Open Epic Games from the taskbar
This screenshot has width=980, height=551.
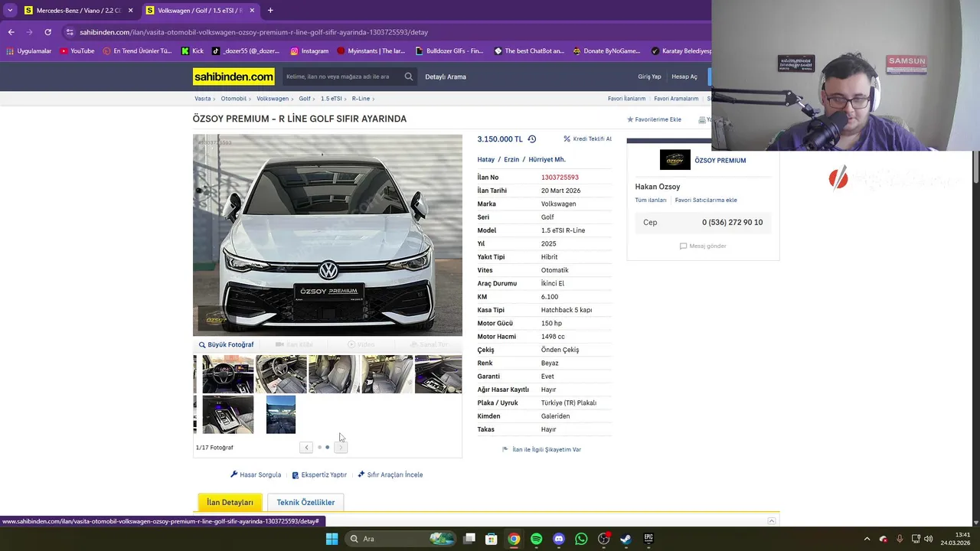point(648,539)
